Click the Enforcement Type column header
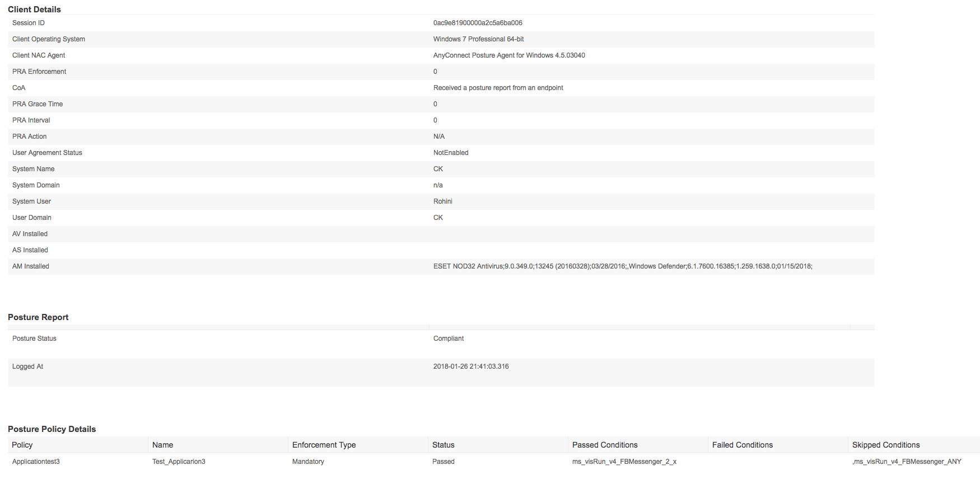This screenshot has width=980, height=498. point(324,445)
